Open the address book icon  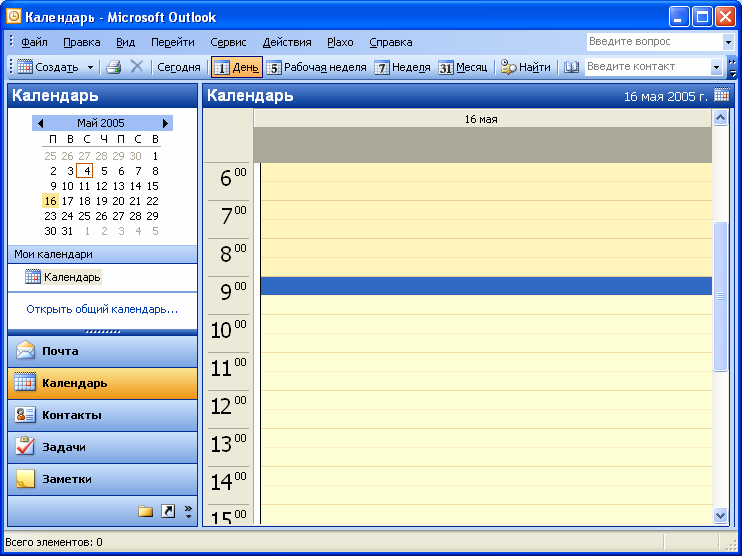(x=572, y=67)
